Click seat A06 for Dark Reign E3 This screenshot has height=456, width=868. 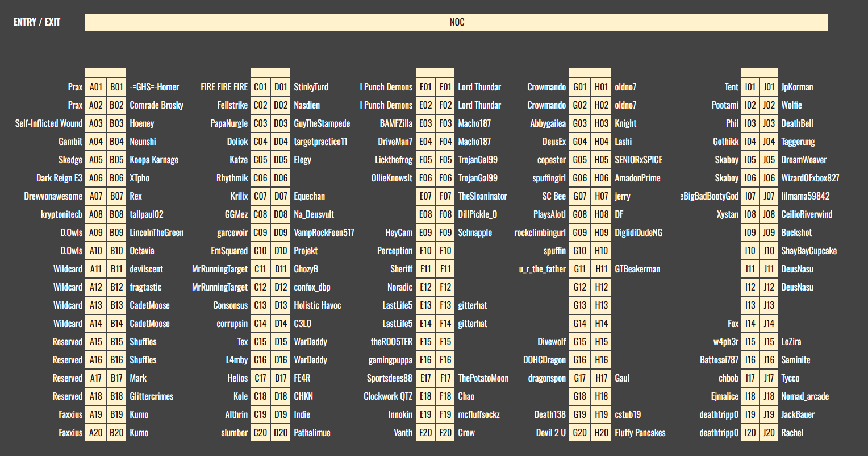95,178
